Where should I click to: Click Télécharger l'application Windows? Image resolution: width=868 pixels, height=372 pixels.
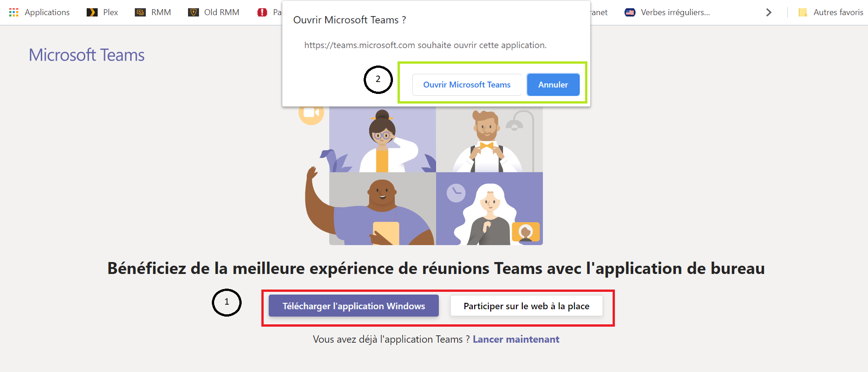click(354, 306)
